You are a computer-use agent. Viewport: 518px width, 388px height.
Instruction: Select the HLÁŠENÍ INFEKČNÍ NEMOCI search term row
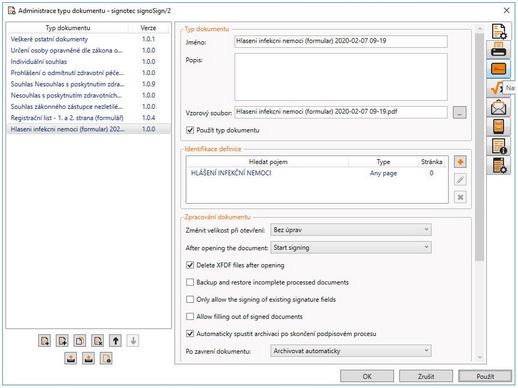coord(317,173)
